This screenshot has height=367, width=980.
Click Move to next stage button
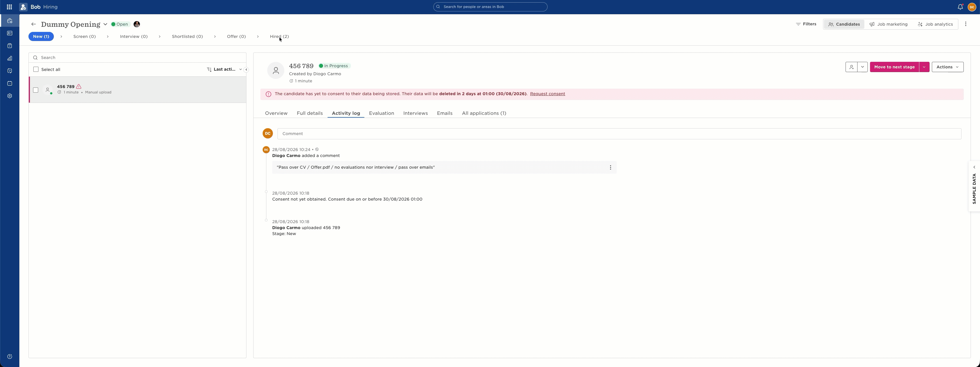(x=894, y=67)
